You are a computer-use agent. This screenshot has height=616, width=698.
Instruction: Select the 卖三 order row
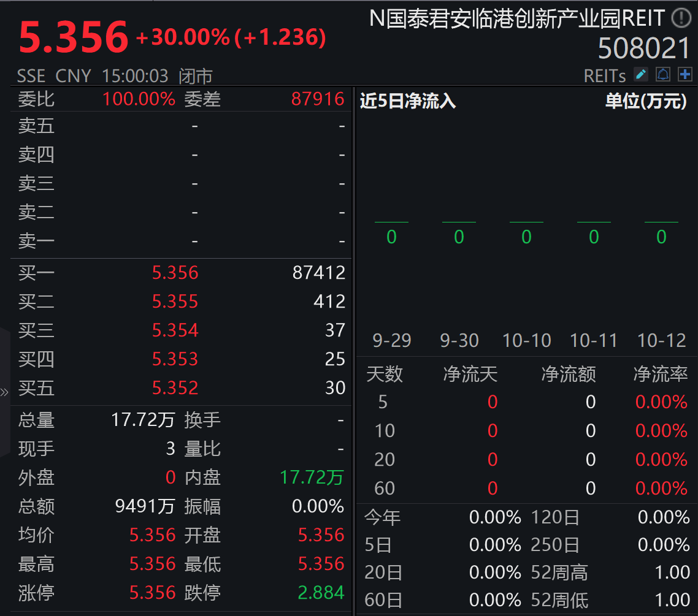181,184
